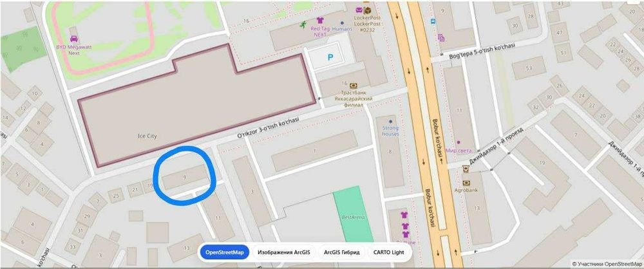
Task: Click the green running figure icon
Action: click(303, 25)
